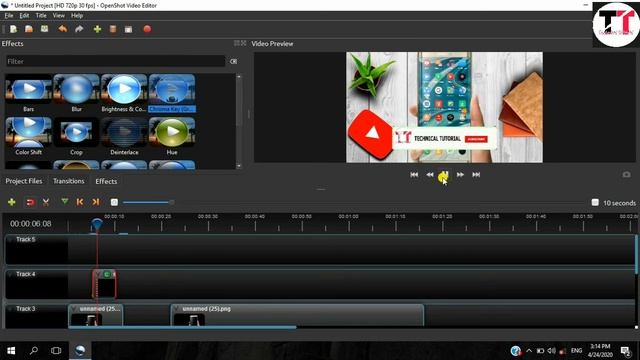Click the Rewind playback button

click(430, 175)
